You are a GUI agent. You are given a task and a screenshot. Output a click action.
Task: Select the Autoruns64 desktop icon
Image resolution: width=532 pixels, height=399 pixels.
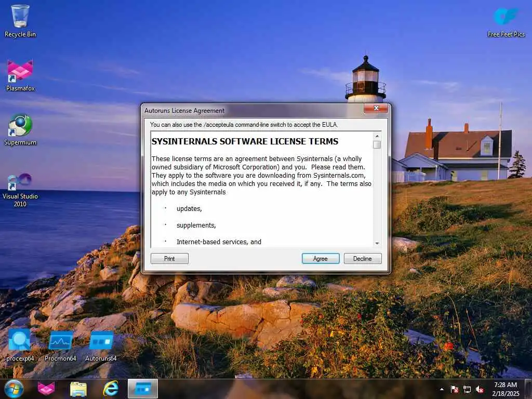click(101, 345)
